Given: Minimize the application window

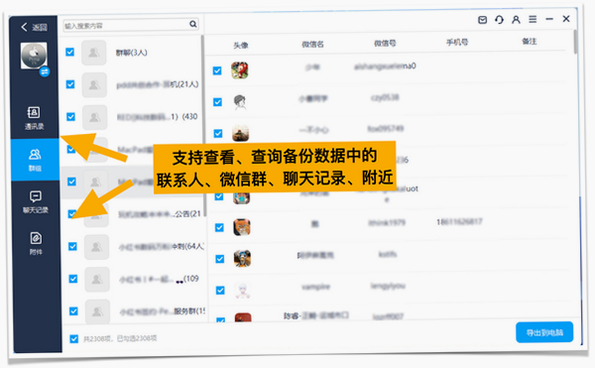Looking at the screenshot, I should click(549, 19).
